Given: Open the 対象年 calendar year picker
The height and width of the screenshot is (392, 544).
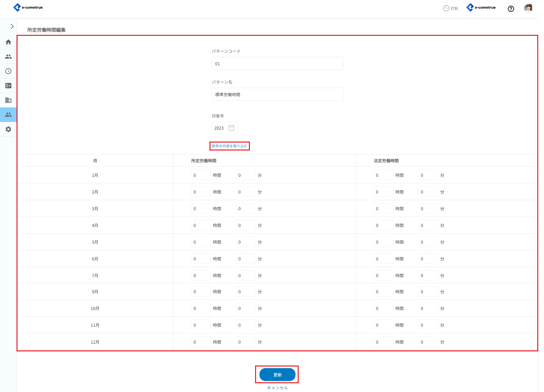Looking at the screenshot, I should tap(231, 128).
